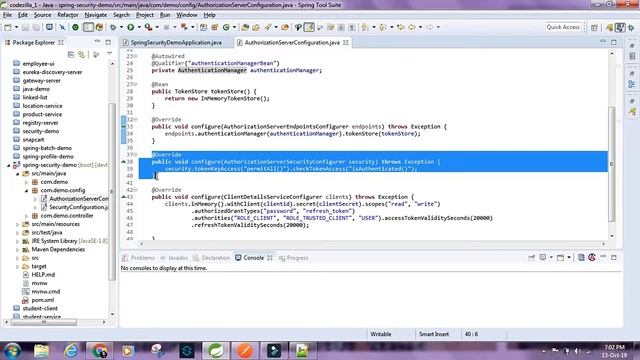Open dropdown next to New toolbar button
The image size is (640, 360).
[16, 27]
